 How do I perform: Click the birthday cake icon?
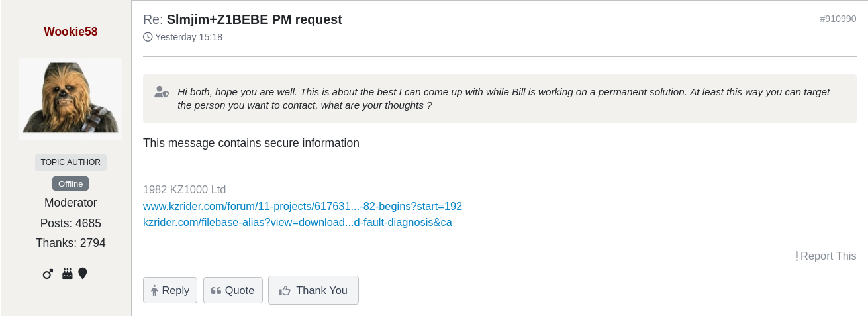pyautogui.click(x=68, y=273)
